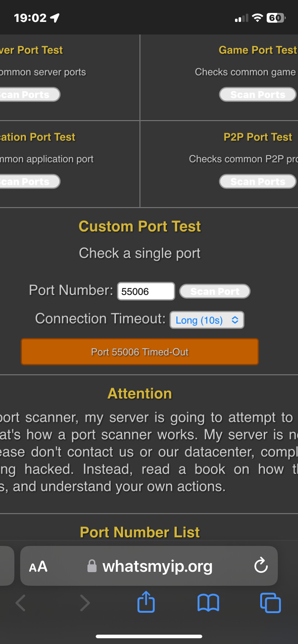Tap the Wi-Fi status icon
The image size is (298, 644).
coord(257,18)
